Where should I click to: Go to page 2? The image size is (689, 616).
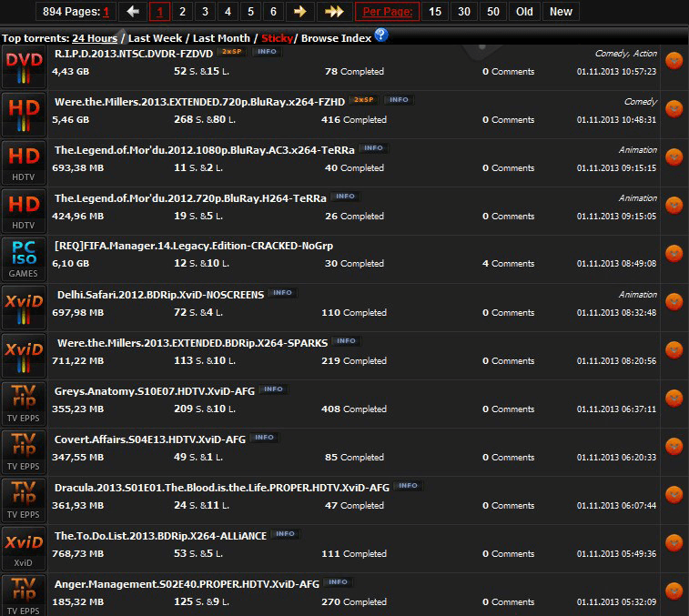click(x=182, y=12)
